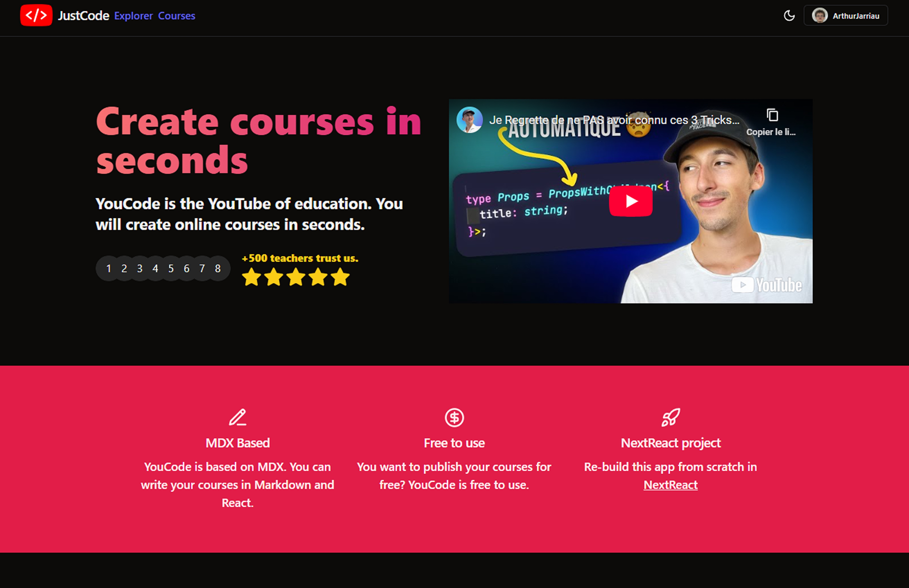Click the 'Free to use' heading
The image size is (909, 588).
[x=454, y=443]
